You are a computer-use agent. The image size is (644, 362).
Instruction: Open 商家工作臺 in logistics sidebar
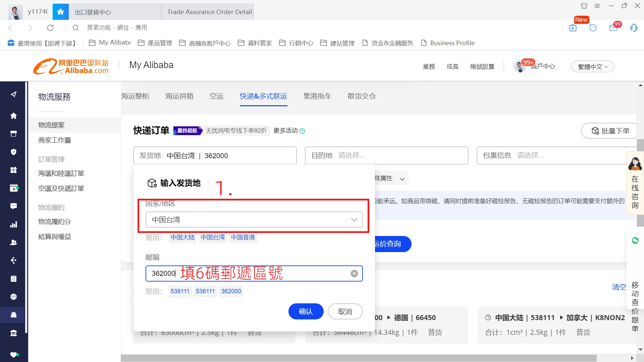(55, 140)
